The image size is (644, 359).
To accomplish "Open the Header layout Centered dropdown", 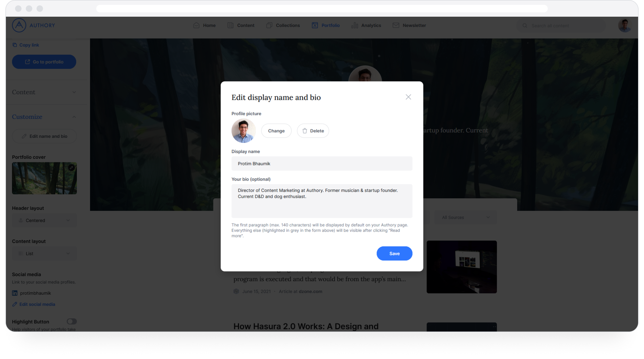I will [44, 220].
